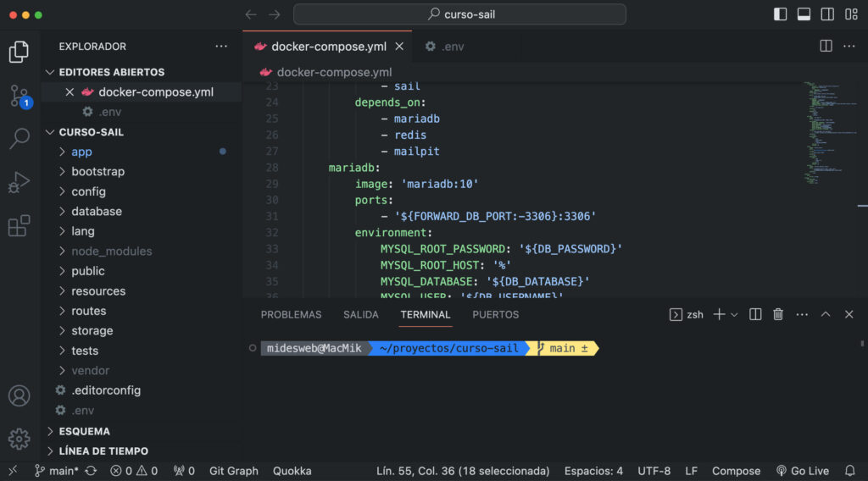Open the Accounts menu icon

point(19,395)
